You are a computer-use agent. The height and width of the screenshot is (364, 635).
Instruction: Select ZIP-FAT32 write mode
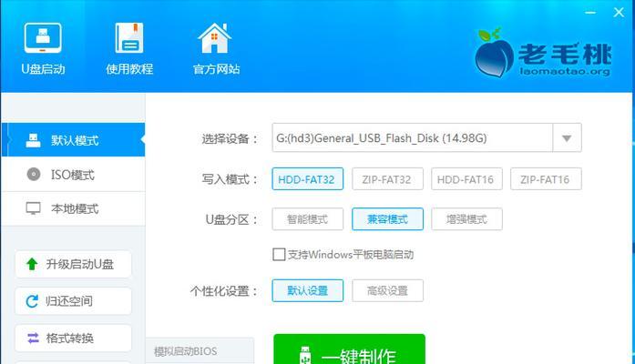387,178
